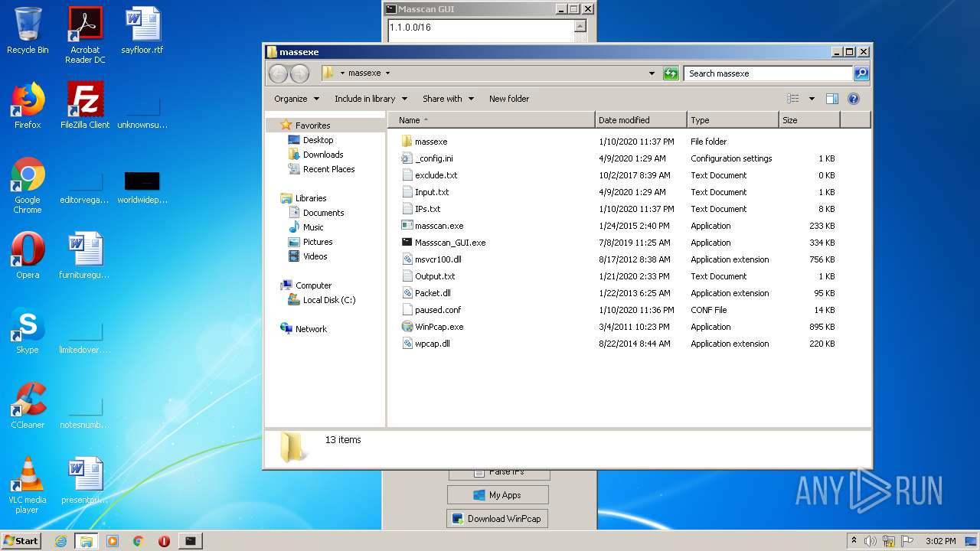Select the masscan.exe file icon
This screenshot has width=980, height=551.
tap(407, 226)
